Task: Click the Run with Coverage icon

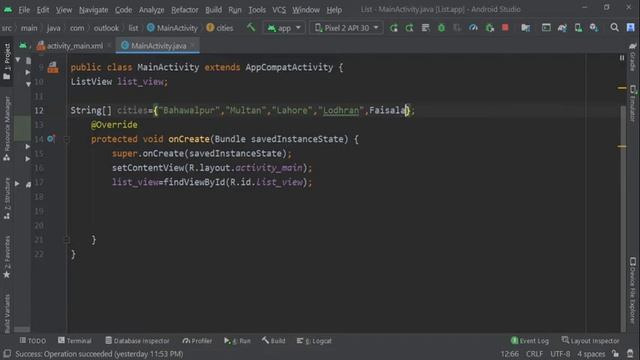Action: tap(457, 28)
